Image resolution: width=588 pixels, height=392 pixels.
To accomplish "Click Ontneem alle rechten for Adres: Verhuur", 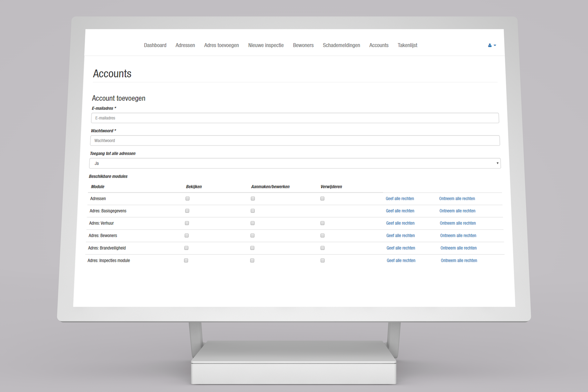I will click(x=457, y=223).
